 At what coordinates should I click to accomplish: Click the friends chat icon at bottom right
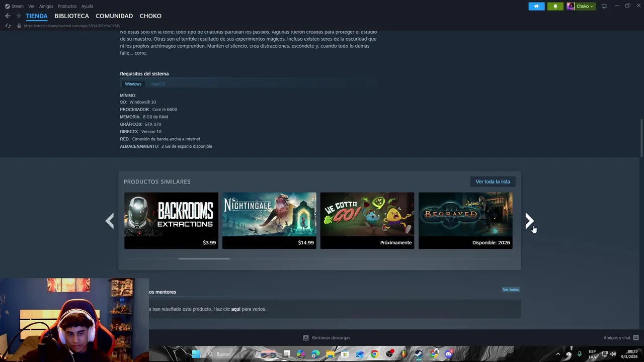(x=636, y=338)
